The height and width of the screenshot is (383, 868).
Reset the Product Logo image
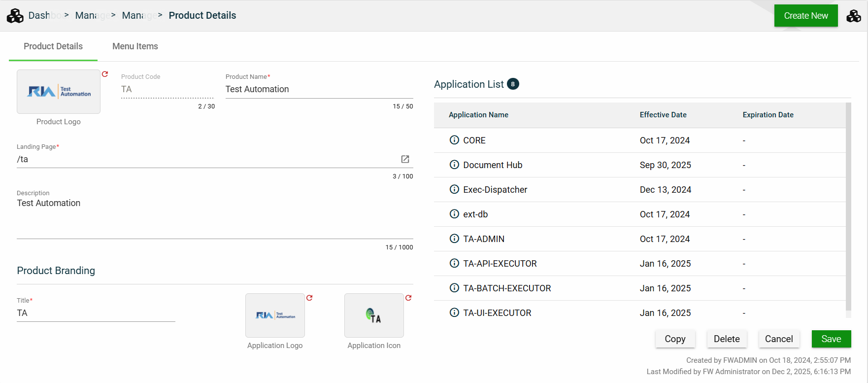[x=105, y=74]
